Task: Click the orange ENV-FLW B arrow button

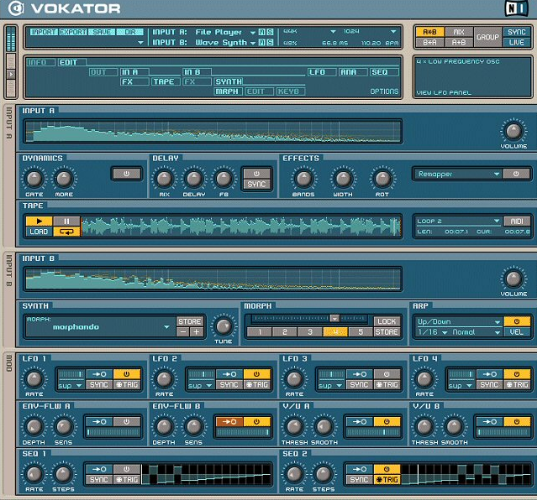Action: 229,422
